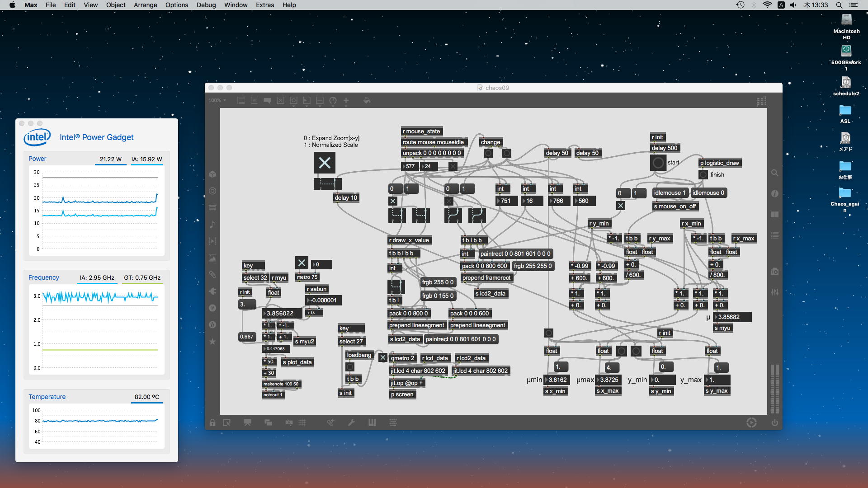Click the idlemouse 1 message box
This screenshot has height=488, width=868.
coord(670,193)
